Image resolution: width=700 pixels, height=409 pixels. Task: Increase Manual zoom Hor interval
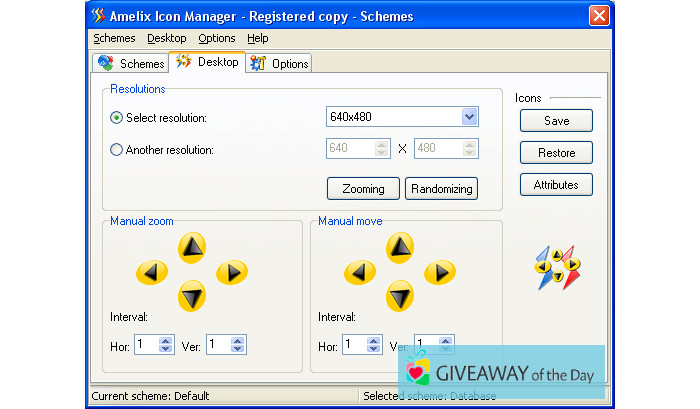tap(166, 341)
